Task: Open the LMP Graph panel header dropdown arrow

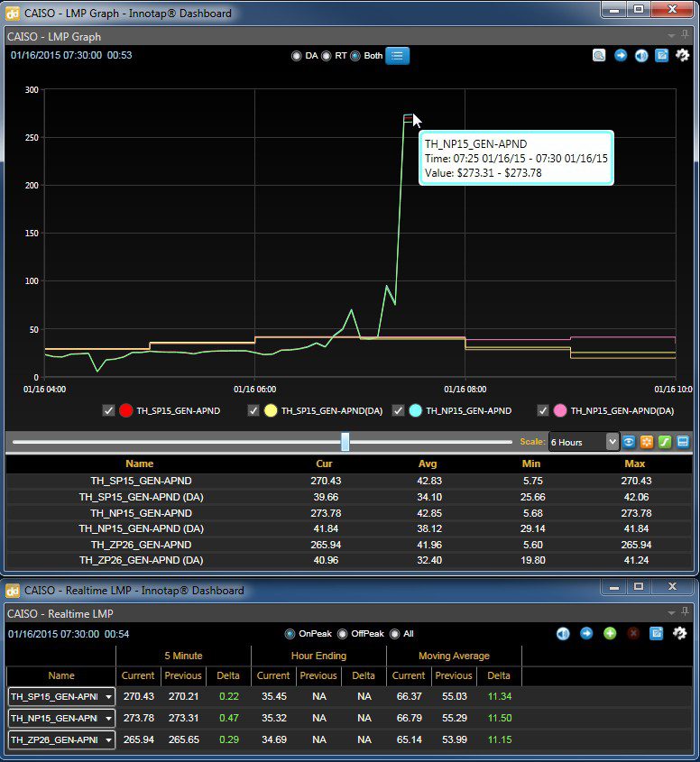Action: [671, 36]
